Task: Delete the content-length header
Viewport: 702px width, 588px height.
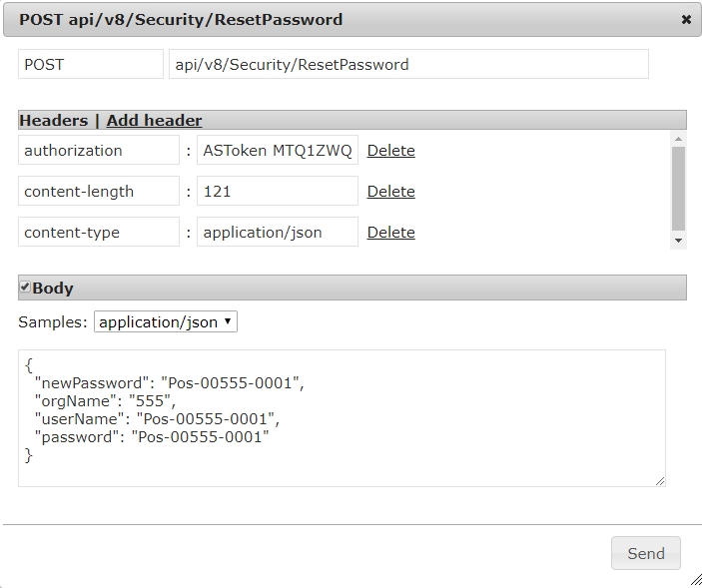Action: [x=390, y=192]
